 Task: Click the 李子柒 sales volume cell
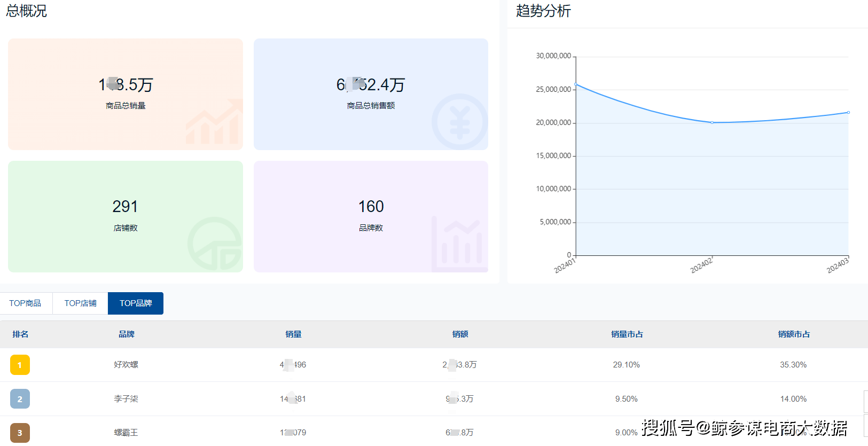coord(293,399)
